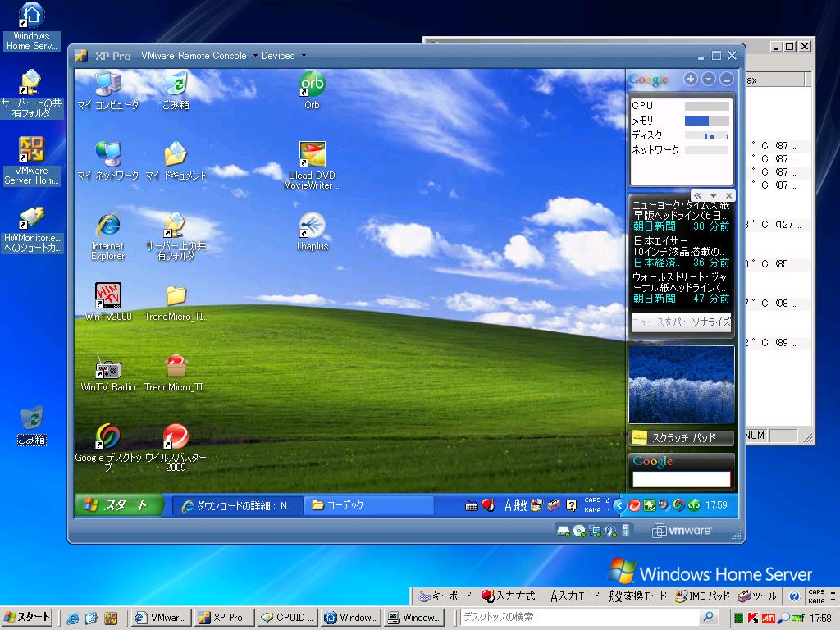This screenshot has height=630, width=840.
Task: Click the VMware network adapter device icon
Action: point(596,531)
